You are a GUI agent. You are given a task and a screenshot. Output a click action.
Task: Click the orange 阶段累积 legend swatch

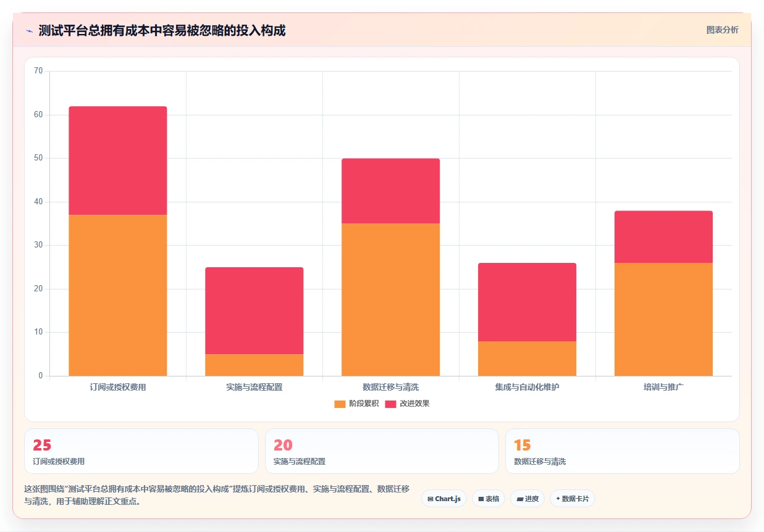pos(340,404)
